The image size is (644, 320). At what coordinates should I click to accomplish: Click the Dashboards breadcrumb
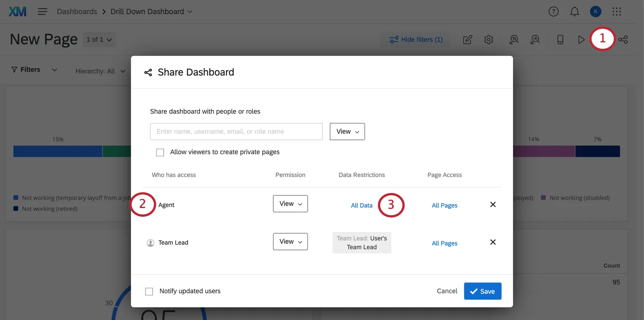click(x=77, y=12)
